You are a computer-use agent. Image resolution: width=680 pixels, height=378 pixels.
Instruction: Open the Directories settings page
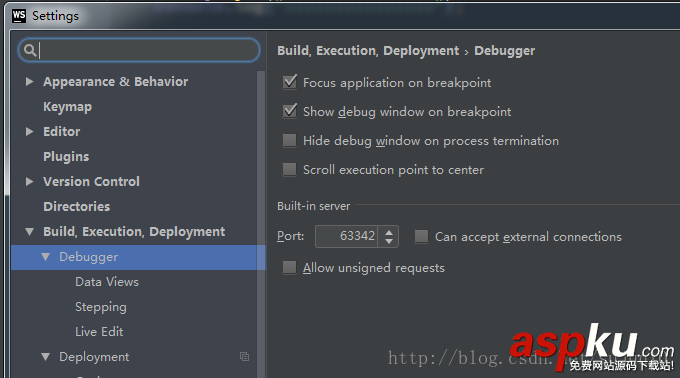click(x=76, y=206)
